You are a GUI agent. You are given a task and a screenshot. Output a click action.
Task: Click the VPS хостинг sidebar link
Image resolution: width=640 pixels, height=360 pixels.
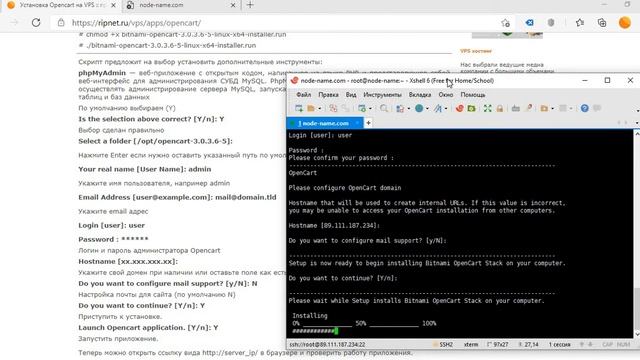pos(476,51)
